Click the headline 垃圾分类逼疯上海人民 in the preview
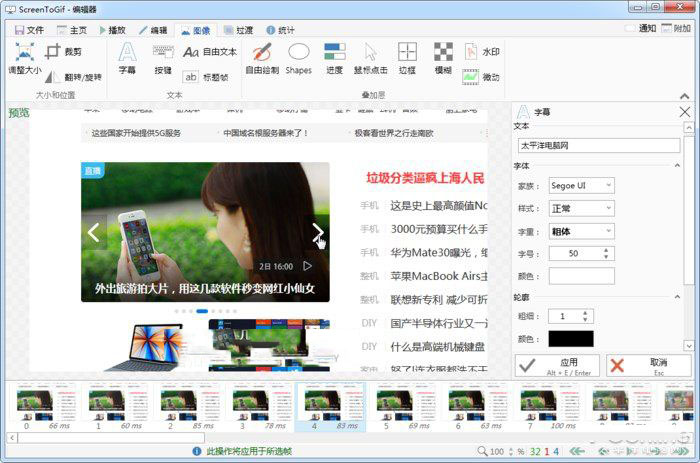This screenshot has height=463, width=700. [x=425, y=178]
